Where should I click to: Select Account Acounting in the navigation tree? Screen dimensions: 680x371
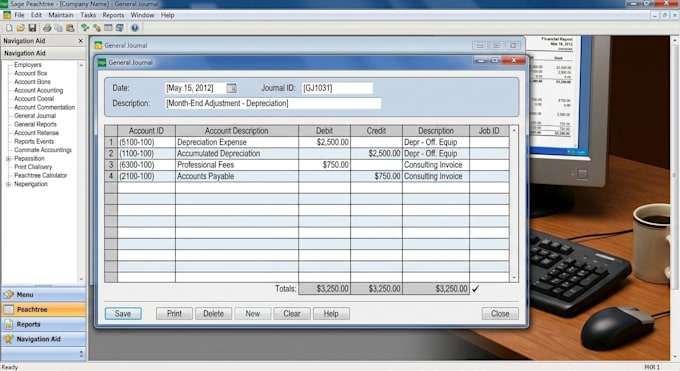(39, 90)
